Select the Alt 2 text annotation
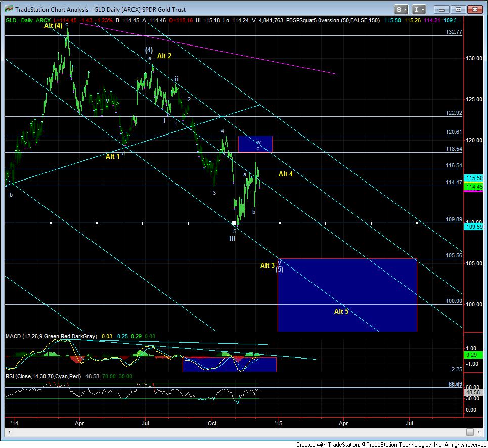This screenshot has height=448, width=488. click(164, 56)
